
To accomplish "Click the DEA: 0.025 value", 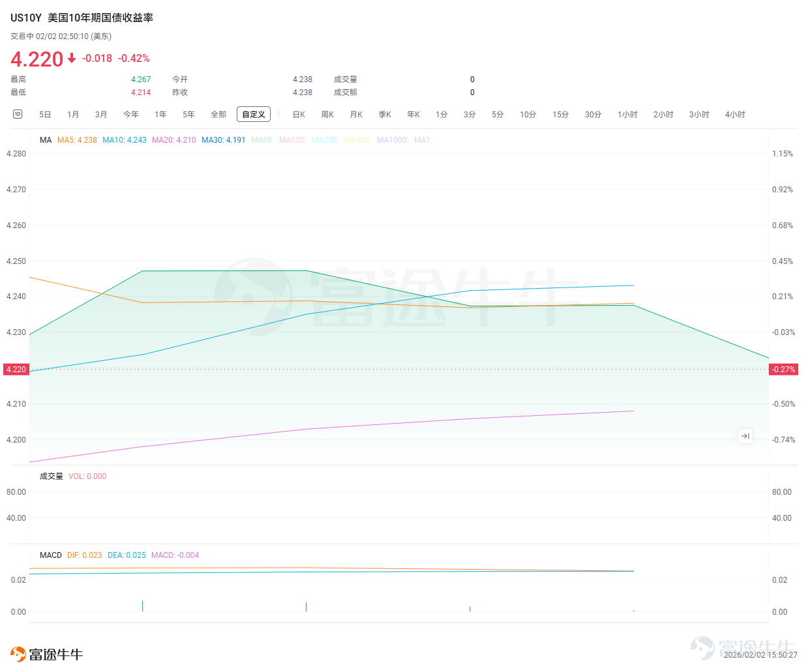I will click(127, 555).
